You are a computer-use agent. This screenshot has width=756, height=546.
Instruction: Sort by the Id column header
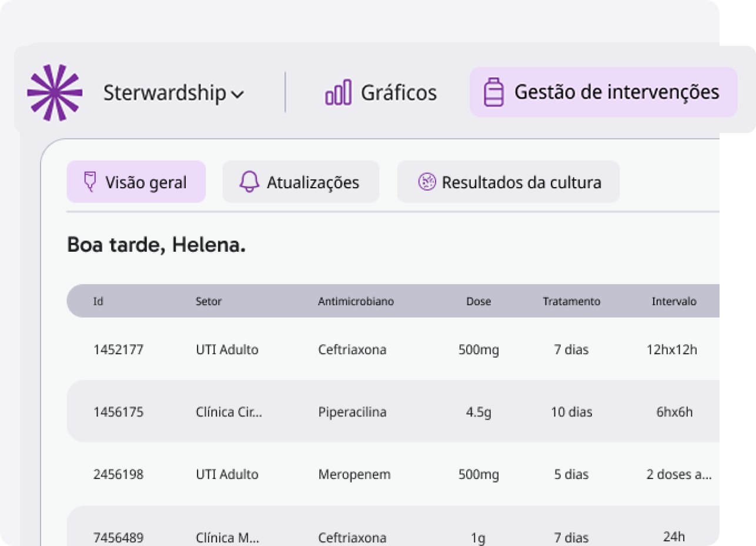click(98, 301)
